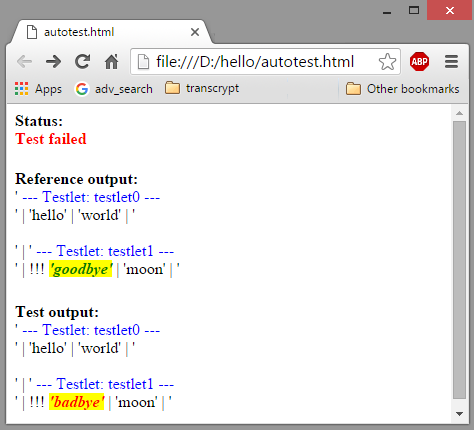
Task: Expand the Other bookmarks folder
Action: 402,89
